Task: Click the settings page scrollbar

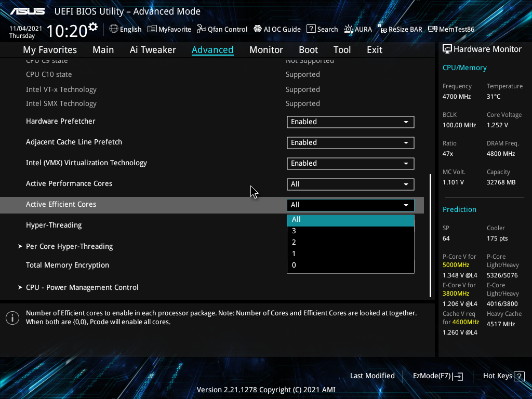Action: pyautogui.click(x=430, y=235)
